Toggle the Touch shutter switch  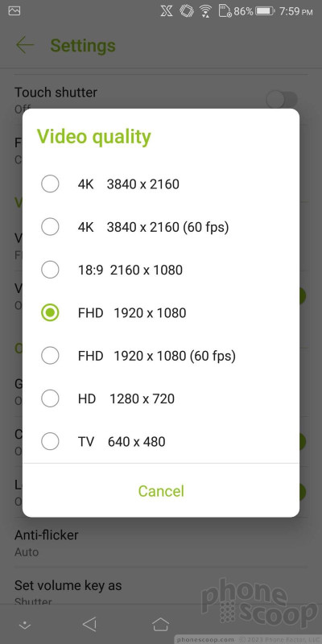point(282,99)
